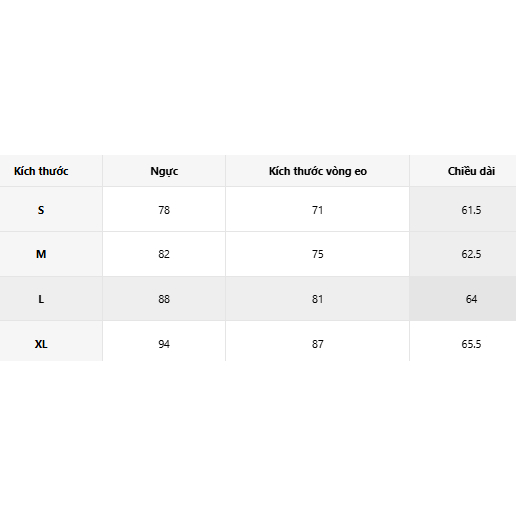
Task: Choose the S size row label
Action: (41, 210)
